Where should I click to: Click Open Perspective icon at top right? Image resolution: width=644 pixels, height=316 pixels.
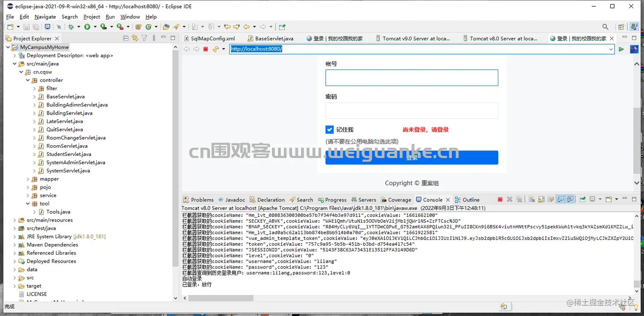621,26
